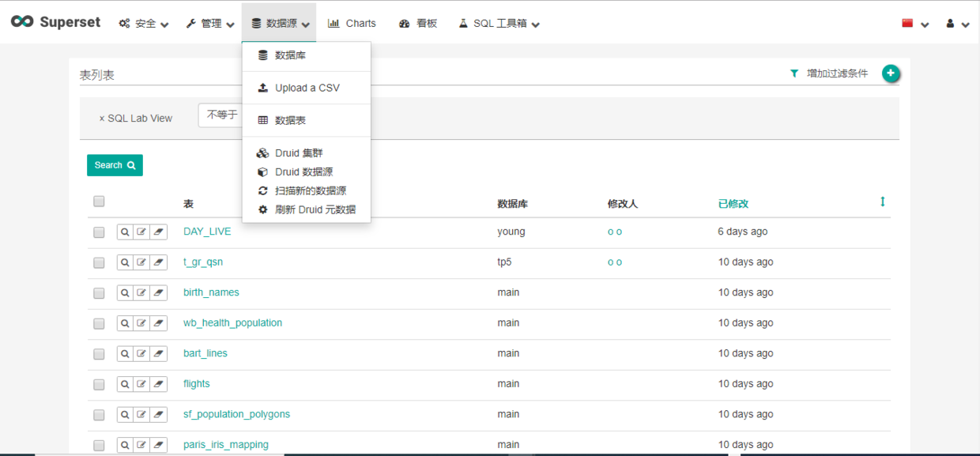The image size is (980, 456).
Task: Click the 'young' database cell
Action: (511, 232)
